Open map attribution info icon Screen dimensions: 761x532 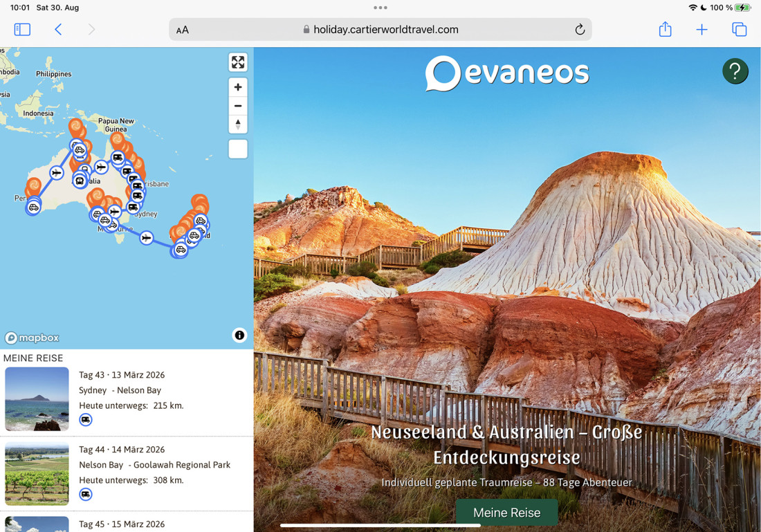pos(239,336)
